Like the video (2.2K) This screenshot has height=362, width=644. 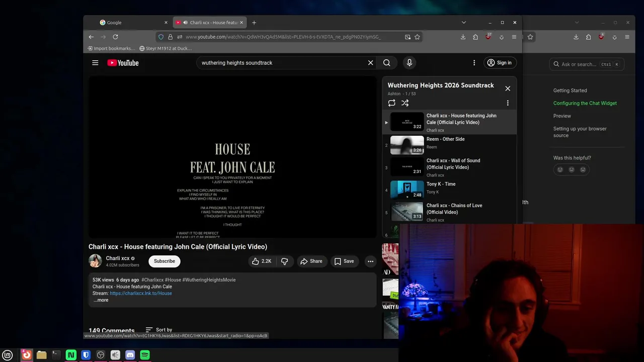[x=262, y=261]
